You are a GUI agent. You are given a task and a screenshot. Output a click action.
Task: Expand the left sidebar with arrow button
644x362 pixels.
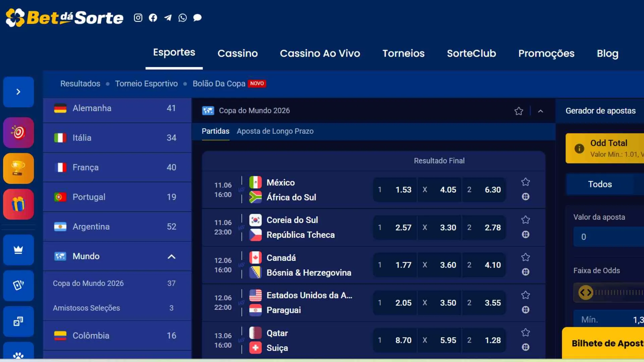[18, 92]
